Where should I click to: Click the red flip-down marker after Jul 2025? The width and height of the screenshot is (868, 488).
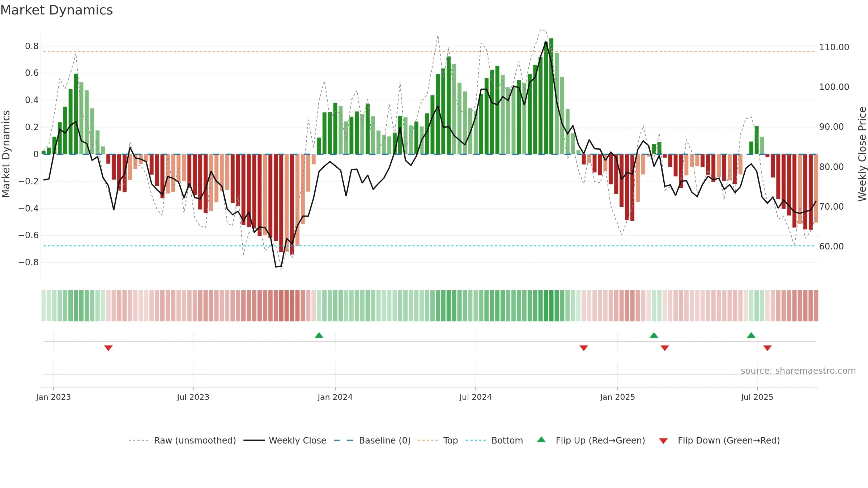(x=767, y=348)
